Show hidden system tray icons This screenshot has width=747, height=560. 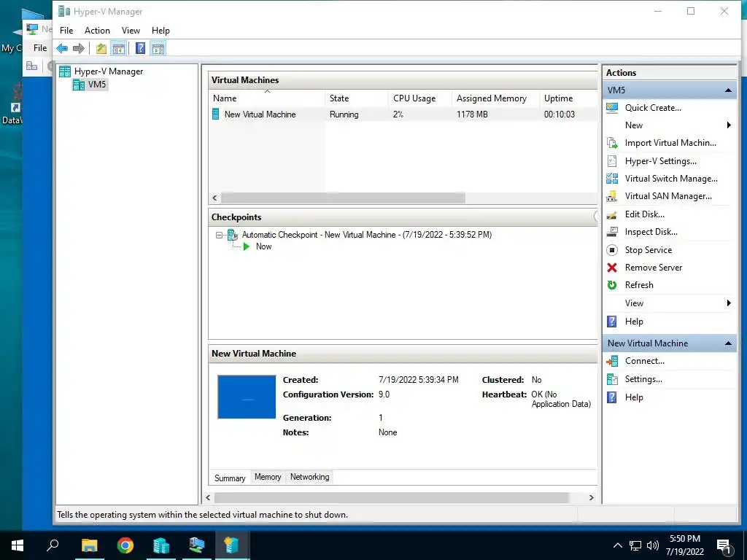pos(617,545)
